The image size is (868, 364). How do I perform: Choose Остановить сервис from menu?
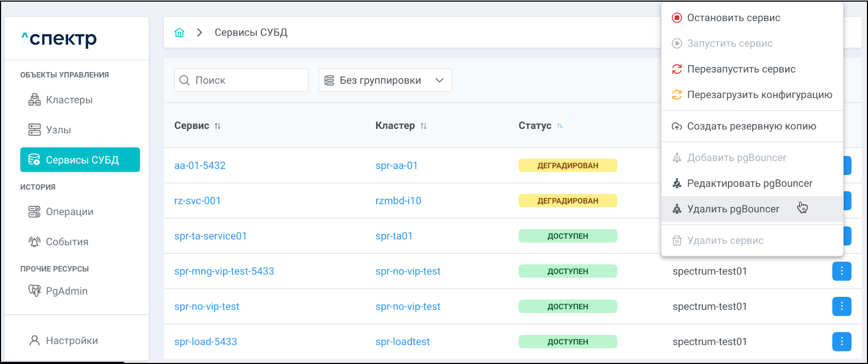pyautogui.click(x=733, y=18)
